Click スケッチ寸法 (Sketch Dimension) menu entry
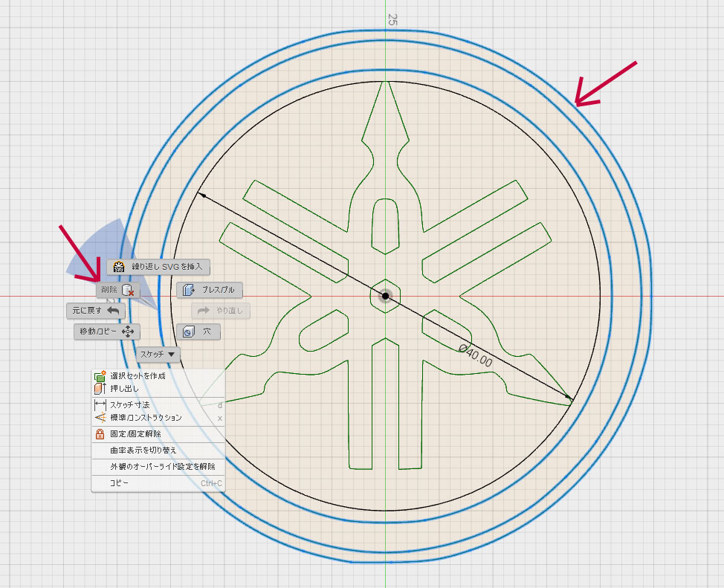 click(x=130, y=405)
